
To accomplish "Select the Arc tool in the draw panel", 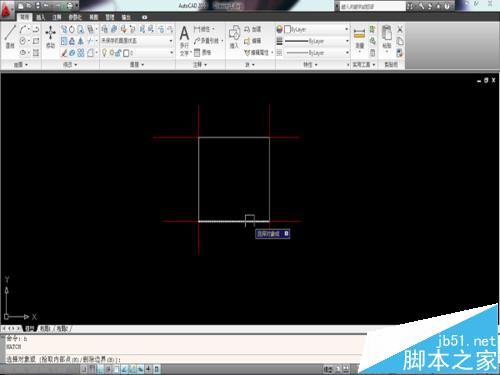I will [x=23, y=29].
